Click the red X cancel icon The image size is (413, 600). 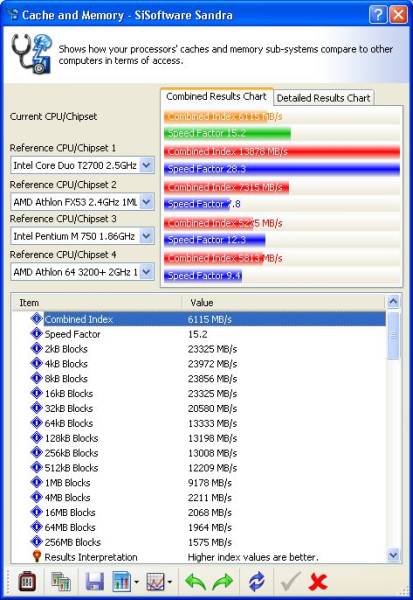tap(318, 582)
